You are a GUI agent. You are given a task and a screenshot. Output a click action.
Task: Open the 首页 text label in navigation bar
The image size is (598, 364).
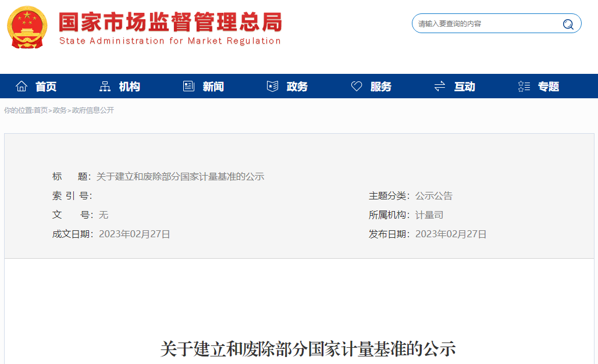coord(46,87)
